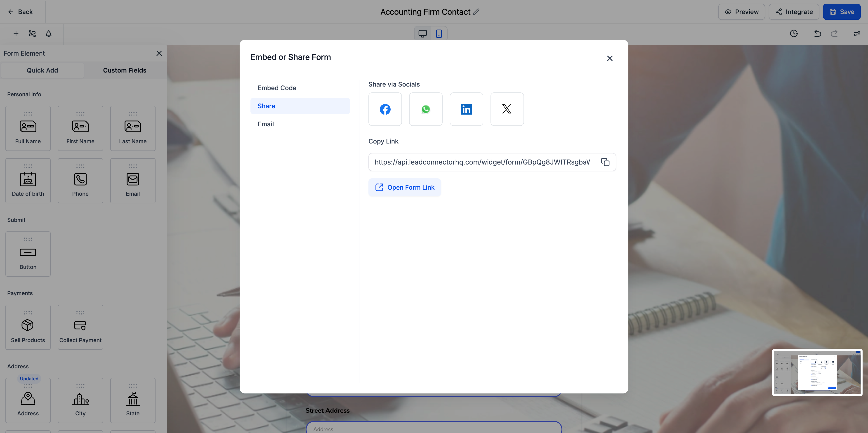Click the Personal Info section label
This screenshot has height=433, width=868.
[x=24, y=94]
